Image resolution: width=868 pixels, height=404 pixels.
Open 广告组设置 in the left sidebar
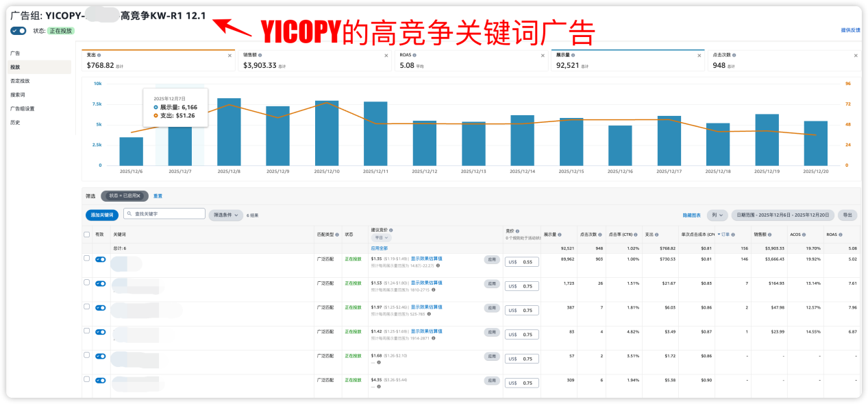(22, 108)
